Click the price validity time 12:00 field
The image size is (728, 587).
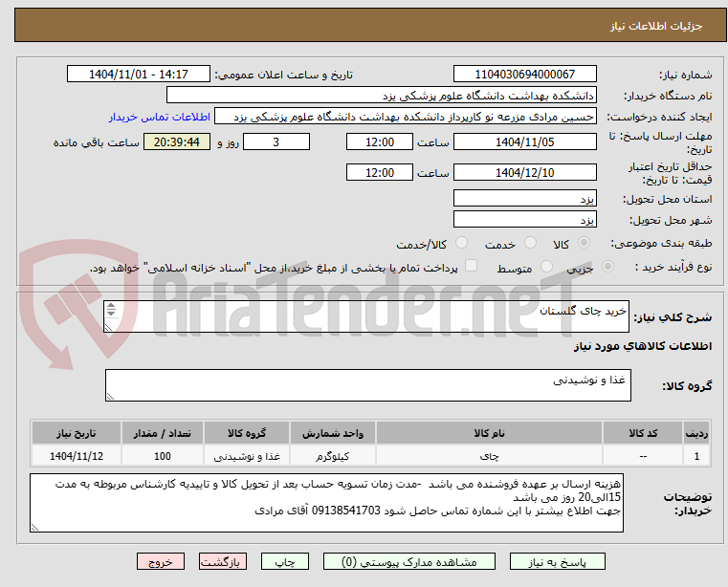[x=380, y=173]
